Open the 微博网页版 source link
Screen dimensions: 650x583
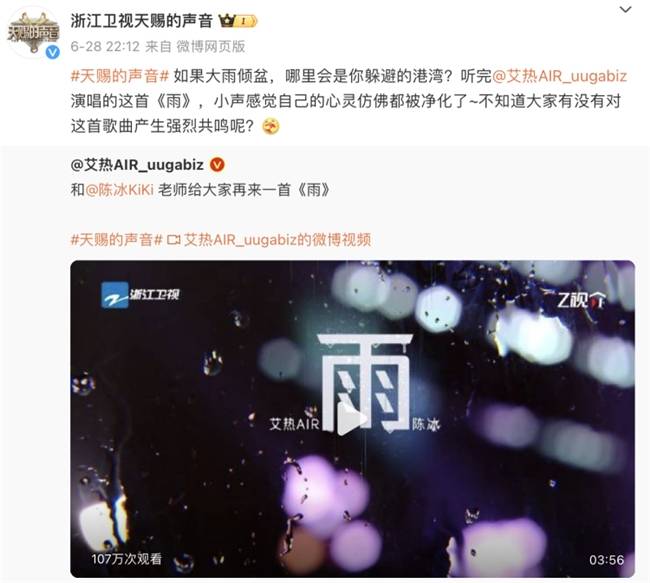[x=211, y=46]
